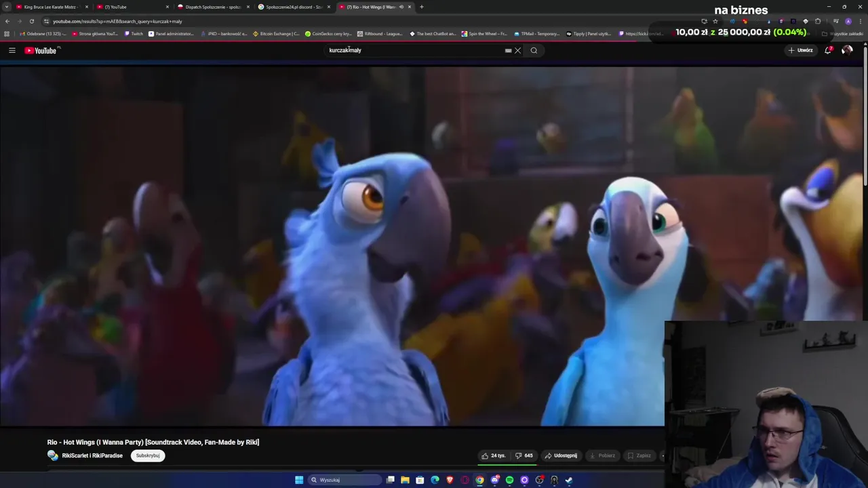Image resolution: width=868 pixels, height=488 pixels.
Task: Open Strona główna YouTube bookmark
Action: pyautogui.click(x=94, y=34)
